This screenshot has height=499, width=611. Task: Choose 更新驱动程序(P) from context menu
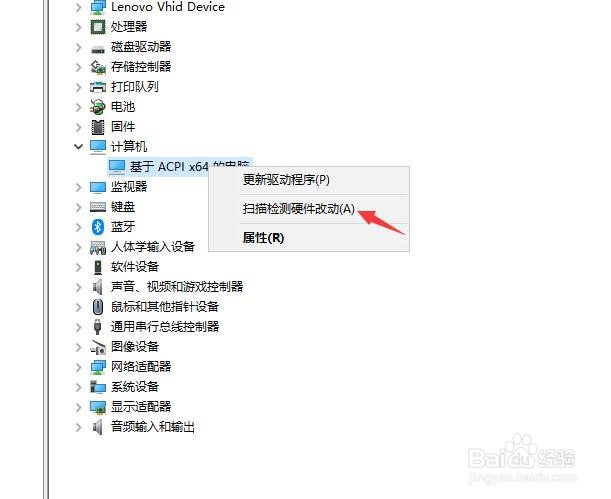tap(286, 180)
